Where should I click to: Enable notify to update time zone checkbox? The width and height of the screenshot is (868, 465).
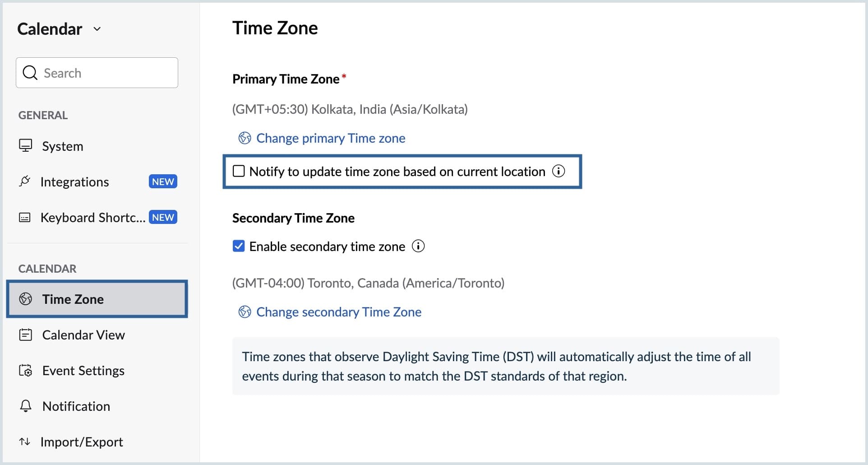(x=239, y=172)
